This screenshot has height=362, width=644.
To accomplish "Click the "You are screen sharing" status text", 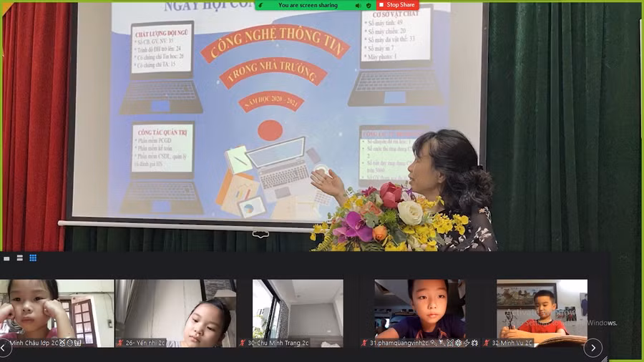I will coord(308,5).
